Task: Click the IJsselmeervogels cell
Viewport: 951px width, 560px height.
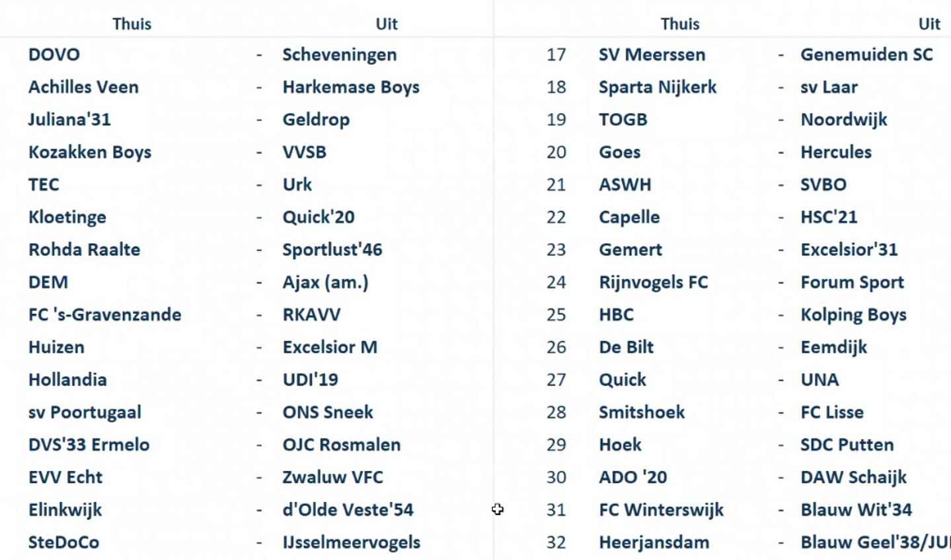Action: click(351, 543)
